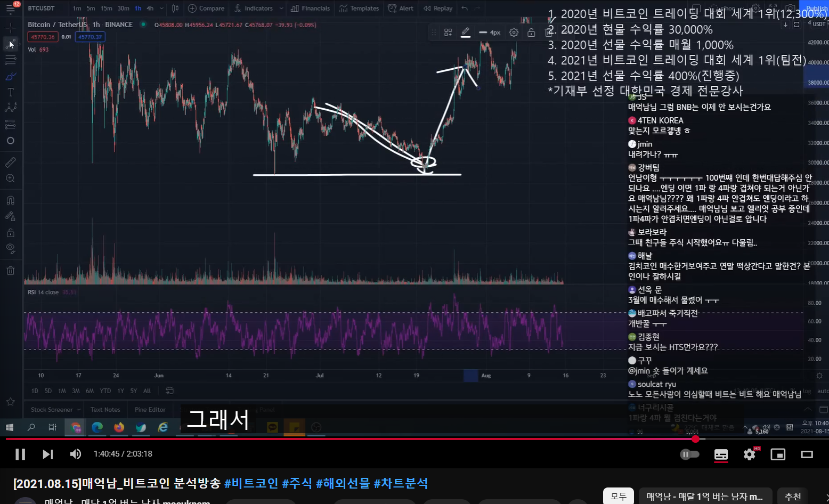Viewport: 829px width, 504px height.
Task: Expand the timeframe interval dropdown
Action: [161, 9]
